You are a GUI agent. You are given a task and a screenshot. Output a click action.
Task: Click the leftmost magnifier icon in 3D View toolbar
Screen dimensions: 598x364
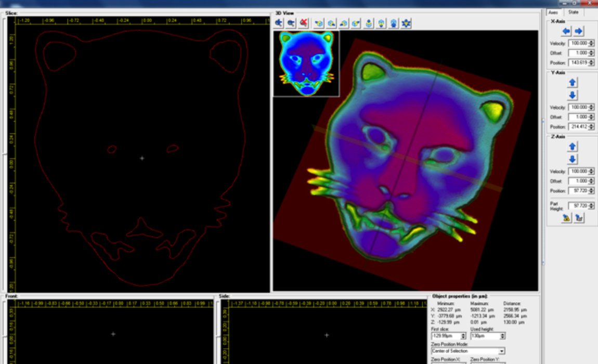(x=279, y=23)
